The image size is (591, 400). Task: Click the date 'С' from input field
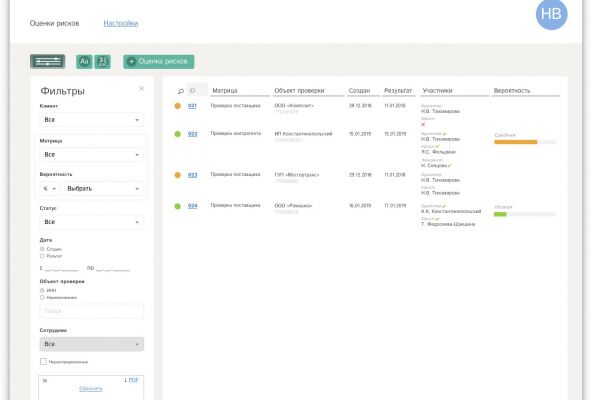pyautogui.click(x=61, y=268)
